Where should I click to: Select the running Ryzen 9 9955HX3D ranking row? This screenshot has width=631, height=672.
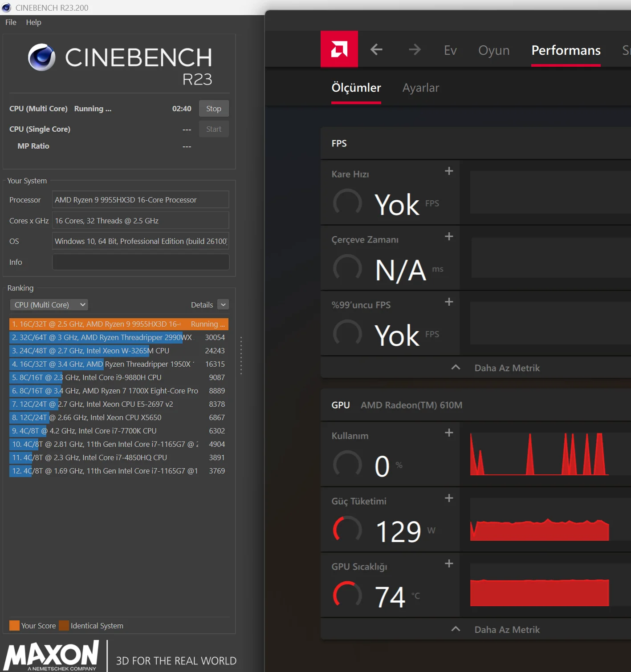tap(119, 324)
